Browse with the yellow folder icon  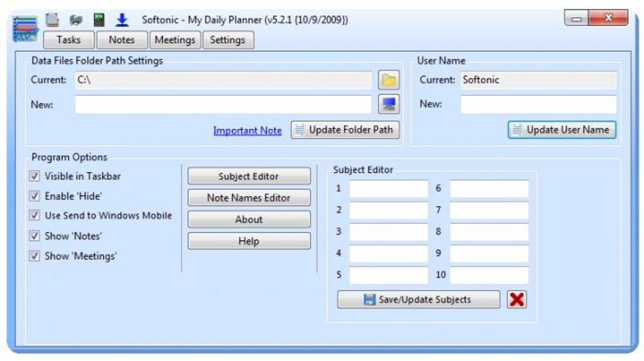[x=388, y=80]
